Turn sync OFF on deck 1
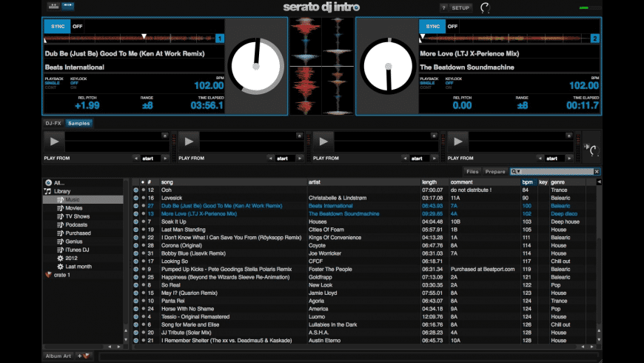 click(77, 27)
